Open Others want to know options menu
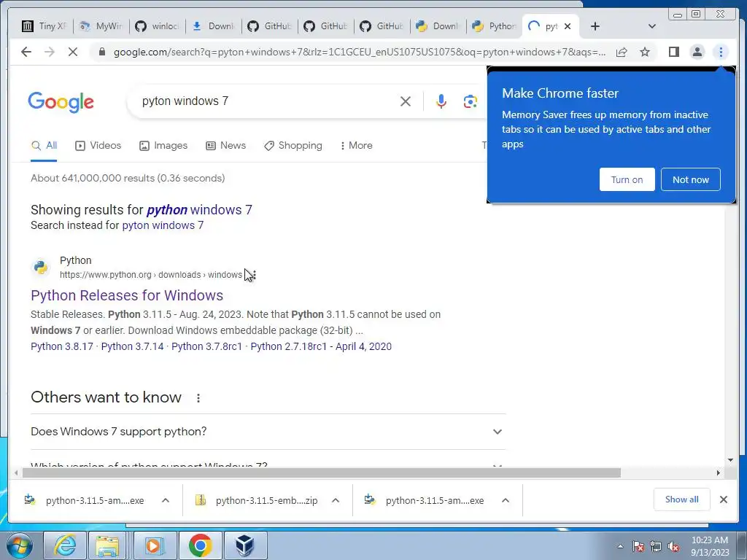 point(198,398)
